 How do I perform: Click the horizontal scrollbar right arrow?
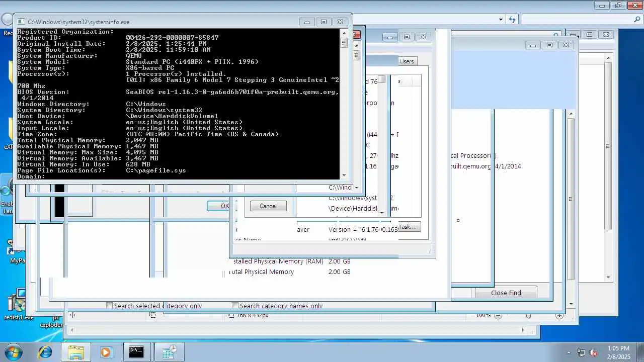(x=523, y=330)
